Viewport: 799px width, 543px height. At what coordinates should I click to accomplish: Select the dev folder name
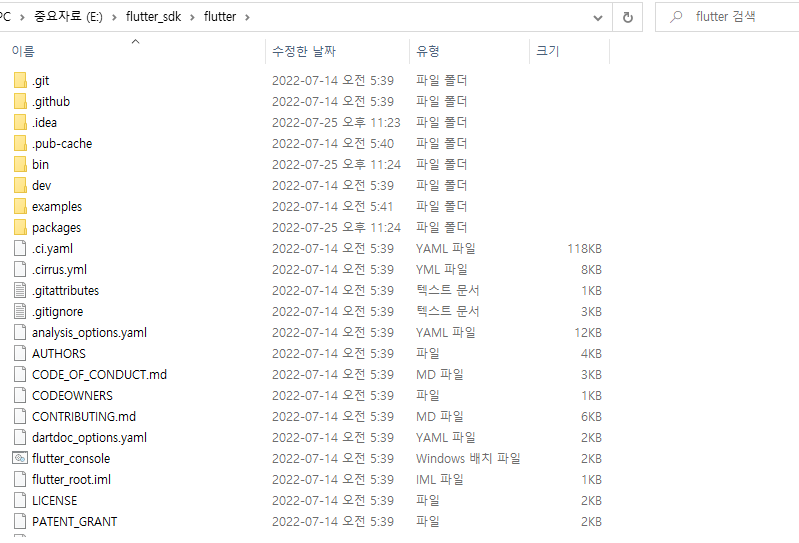pyautogui.click(x=41, y=186)
